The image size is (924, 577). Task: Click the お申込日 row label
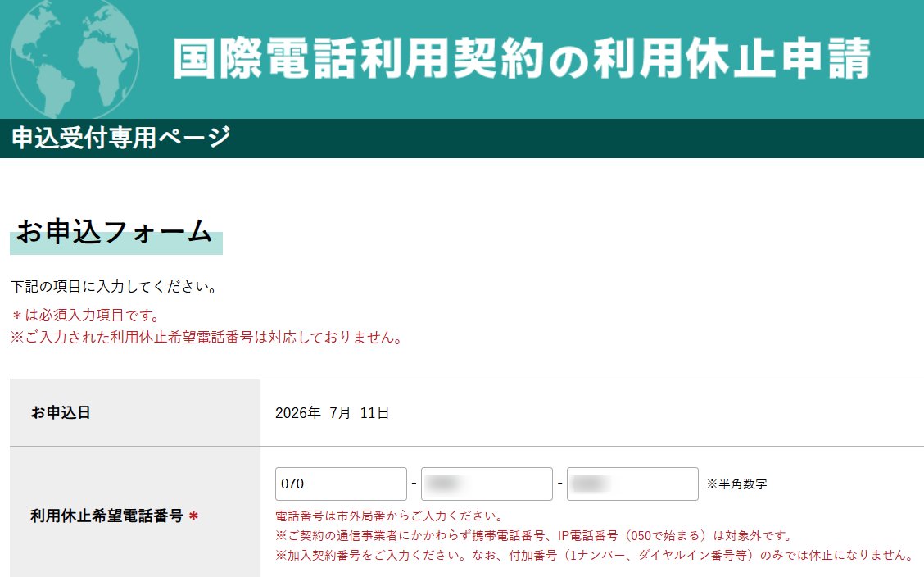(60, 412)
